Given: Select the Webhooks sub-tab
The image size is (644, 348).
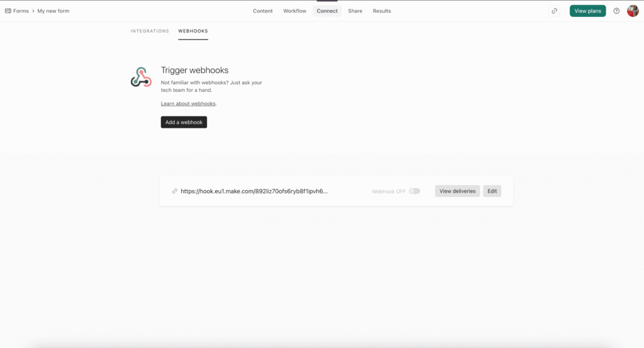Looking at the screenshot, I should 193,31.
